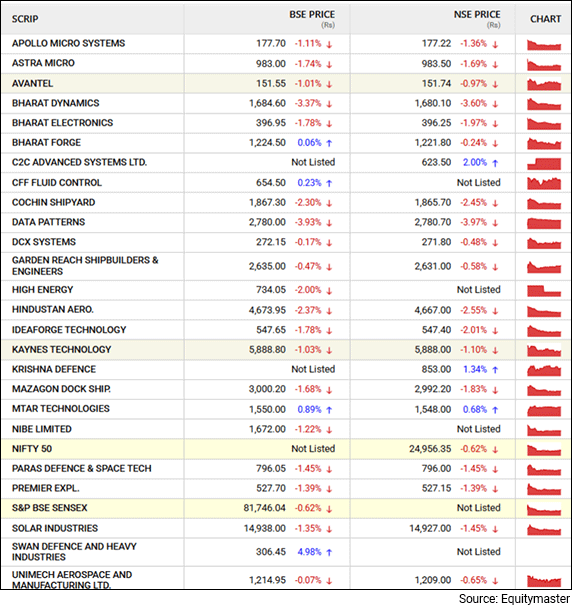
Task: Open the Data Patterns chart thumbnail
Action: (544, 223)
